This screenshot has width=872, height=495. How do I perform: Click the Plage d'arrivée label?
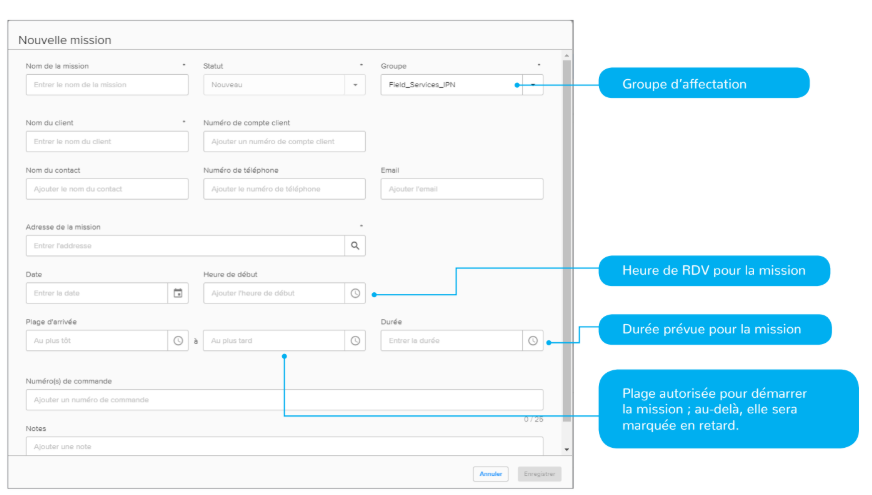click(x=51, y=322)
